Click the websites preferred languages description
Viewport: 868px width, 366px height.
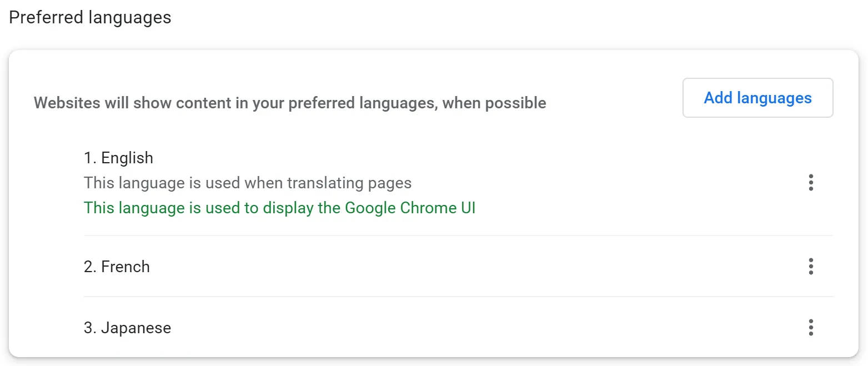290,103
